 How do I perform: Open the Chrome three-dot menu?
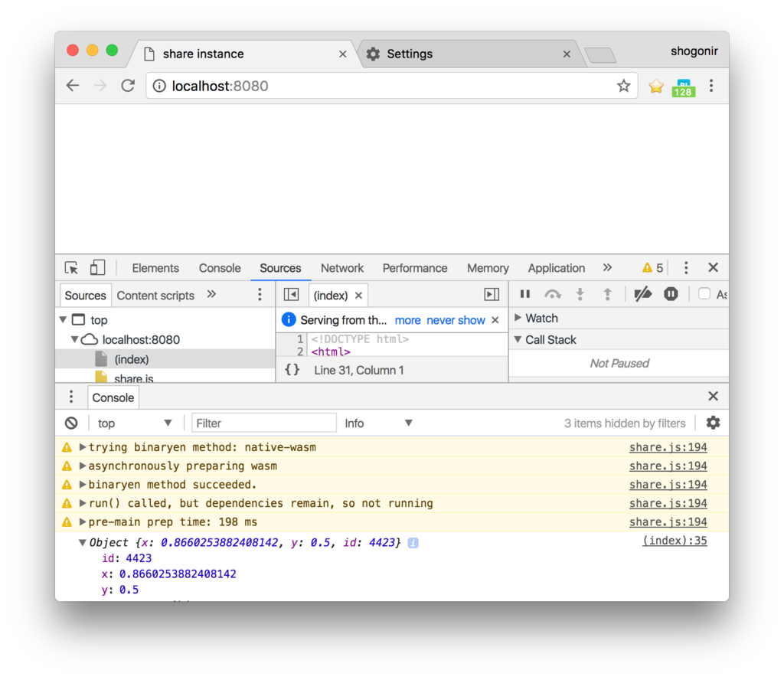click(711, 86)
